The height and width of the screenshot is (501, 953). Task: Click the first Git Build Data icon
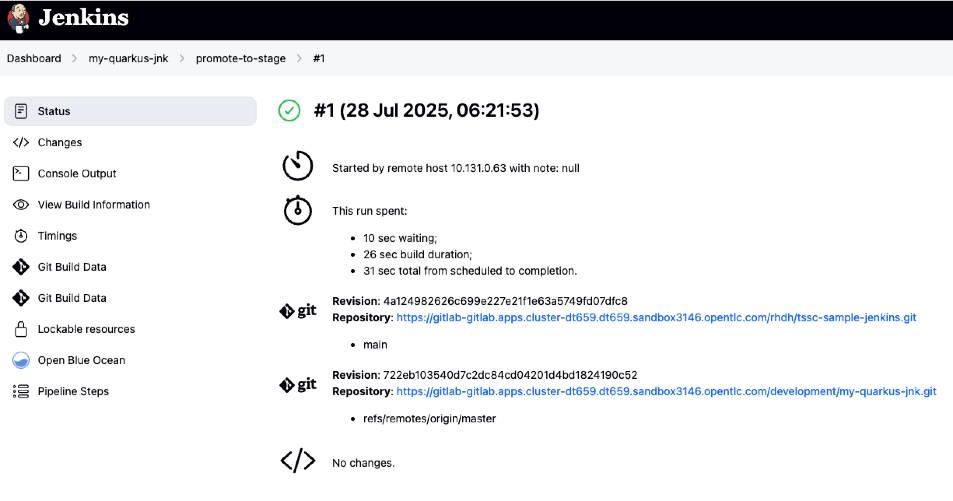tap(21, 266)
